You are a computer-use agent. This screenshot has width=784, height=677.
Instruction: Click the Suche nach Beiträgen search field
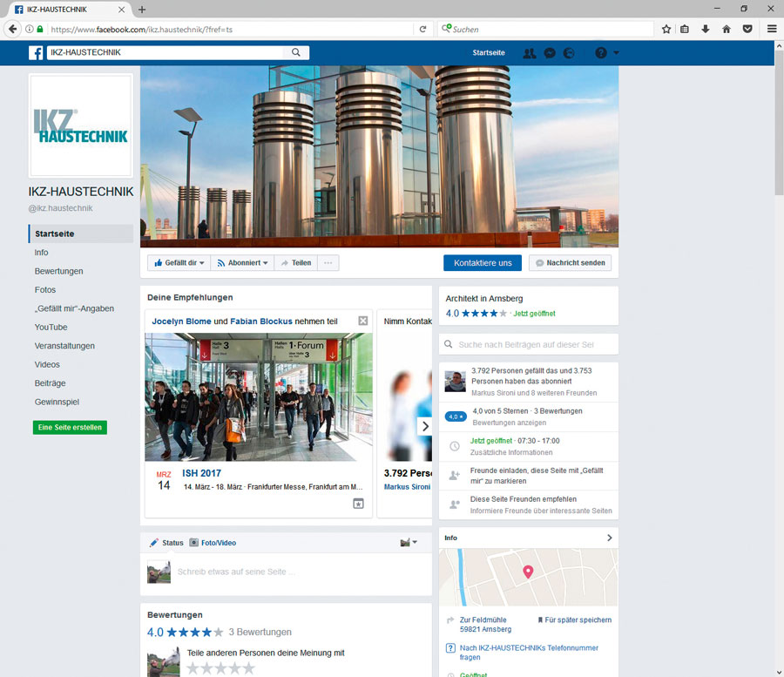point(529,344)
